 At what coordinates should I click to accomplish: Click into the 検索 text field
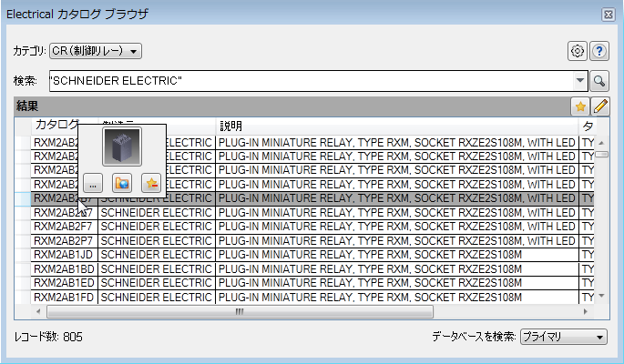click(312, 81)
